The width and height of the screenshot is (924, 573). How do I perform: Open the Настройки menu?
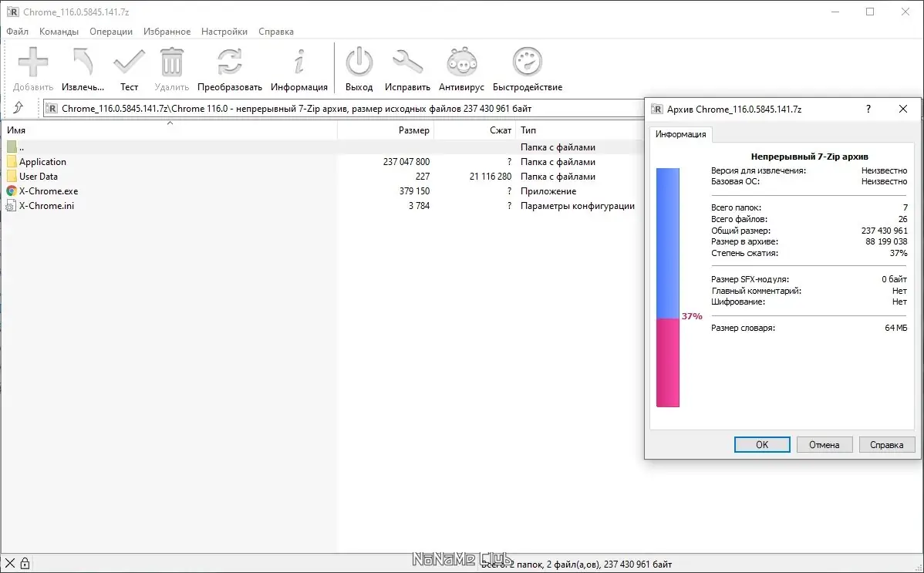tap(224, 32)
